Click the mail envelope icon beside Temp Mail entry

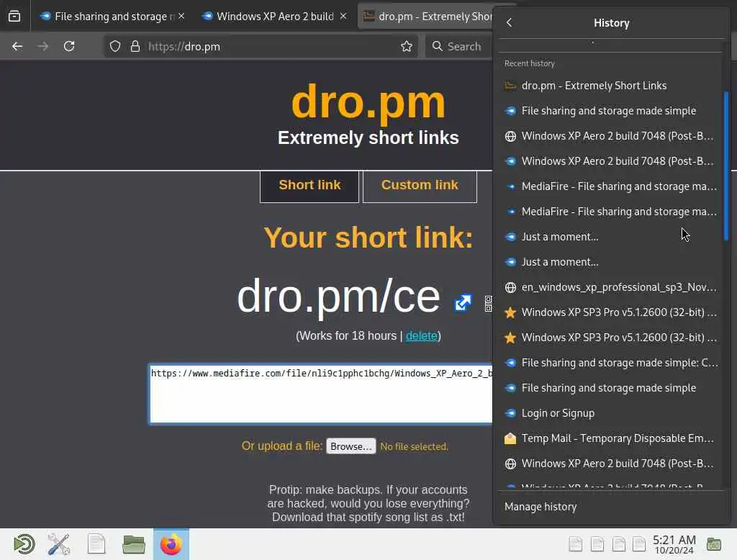510,438
